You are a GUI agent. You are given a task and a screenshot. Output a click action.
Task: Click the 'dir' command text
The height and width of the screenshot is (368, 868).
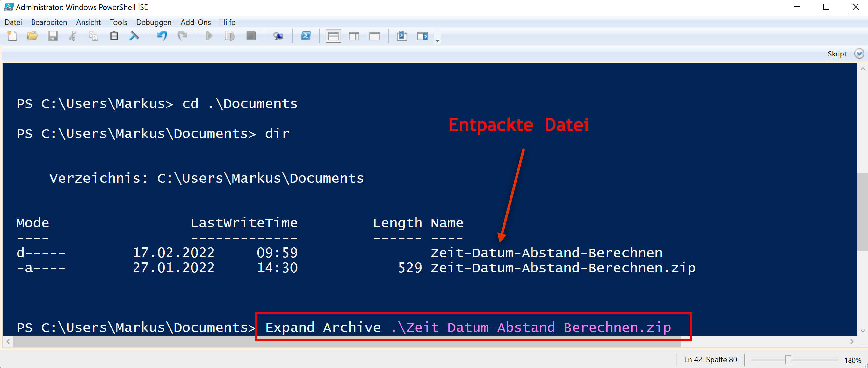click(x=277, y=134)
